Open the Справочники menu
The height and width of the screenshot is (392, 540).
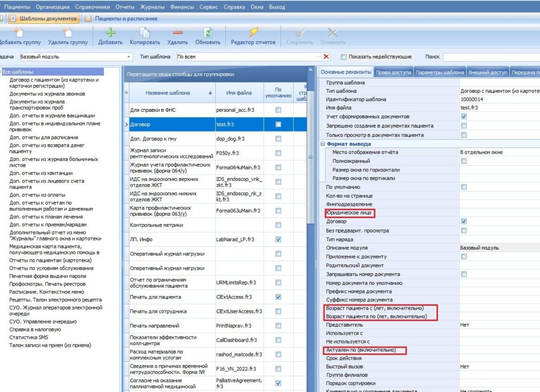[x=92, y=7]
